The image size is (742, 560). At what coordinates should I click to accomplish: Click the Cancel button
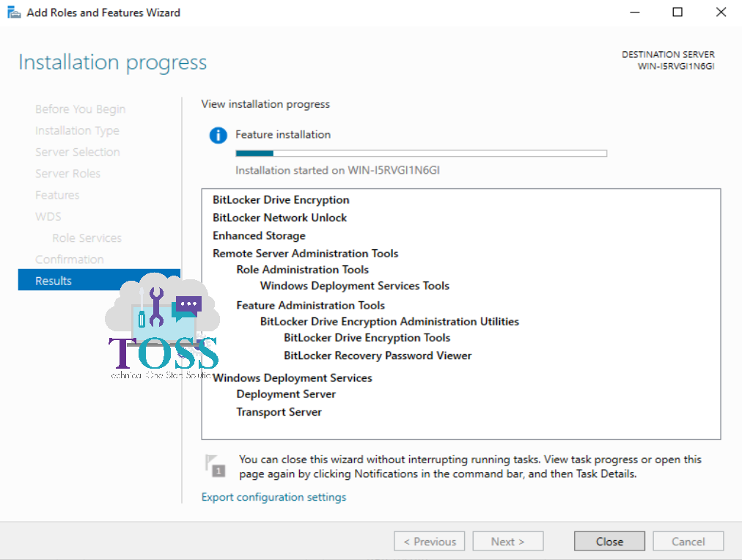(x=687, y=541)
